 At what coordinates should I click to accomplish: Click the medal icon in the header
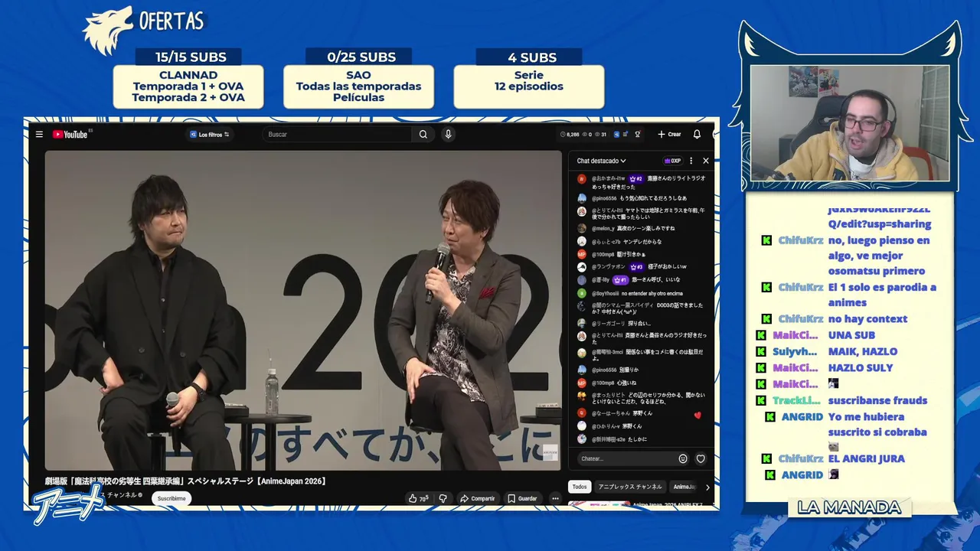tap(637, 134)
